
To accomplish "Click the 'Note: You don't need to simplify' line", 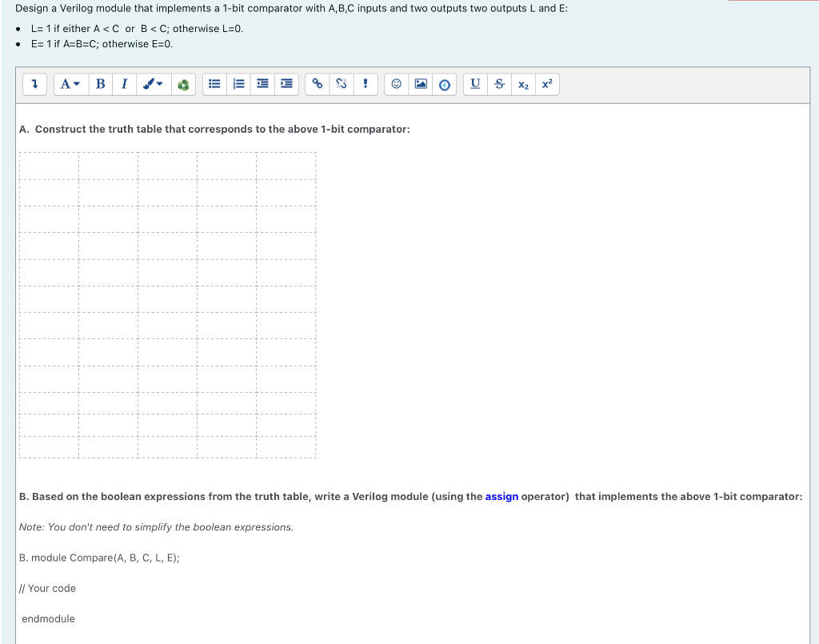I will point(156,527).
